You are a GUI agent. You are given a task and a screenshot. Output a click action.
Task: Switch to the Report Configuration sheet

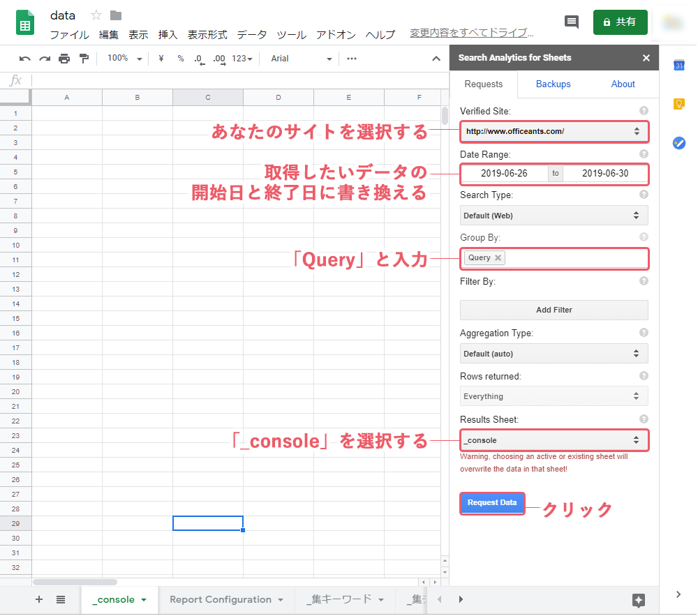pyautogui.click(x=221, y=599)
